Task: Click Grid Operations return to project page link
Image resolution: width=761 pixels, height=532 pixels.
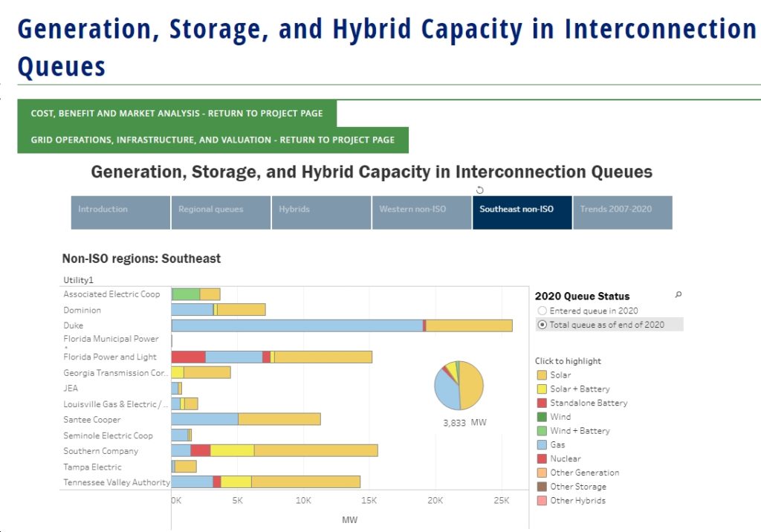Action: pyautogui.click(x=213, y=140)
